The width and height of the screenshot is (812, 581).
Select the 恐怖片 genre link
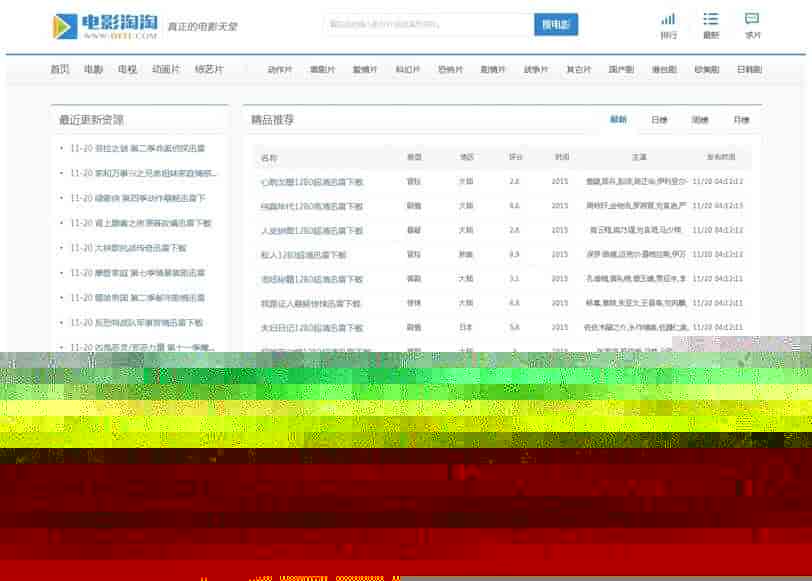451,70
